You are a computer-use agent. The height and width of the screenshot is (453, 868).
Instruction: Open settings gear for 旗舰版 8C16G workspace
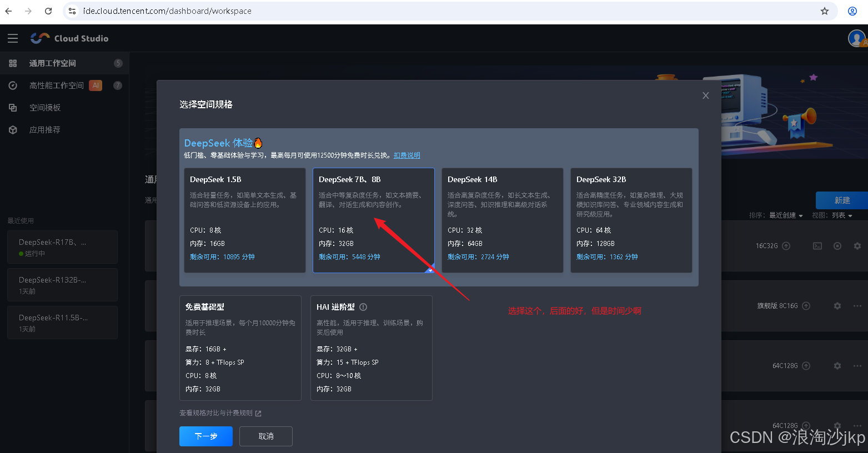coord(837,306)
